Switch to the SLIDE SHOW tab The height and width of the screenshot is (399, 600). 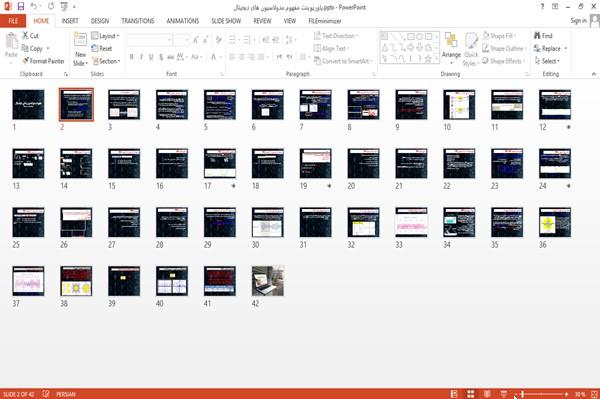(226, 21)
